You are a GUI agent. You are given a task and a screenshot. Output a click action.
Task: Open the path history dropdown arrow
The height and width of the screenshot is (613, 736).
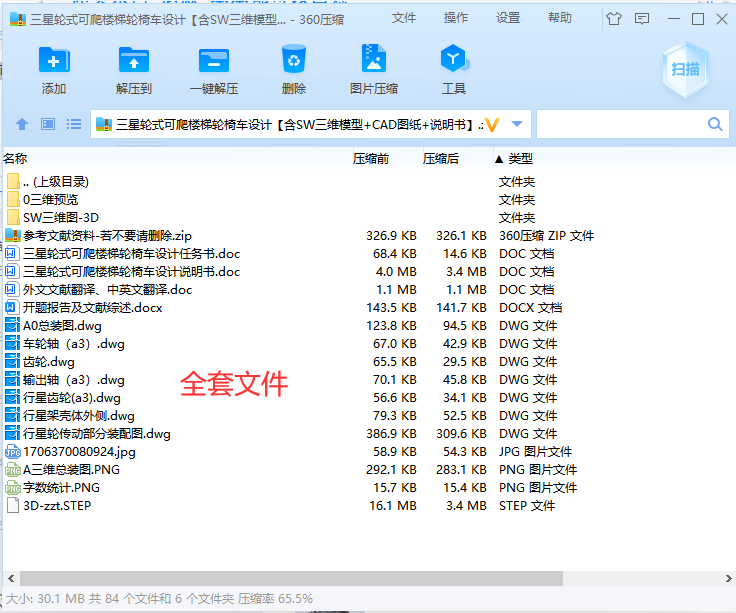tap(517, 124)
